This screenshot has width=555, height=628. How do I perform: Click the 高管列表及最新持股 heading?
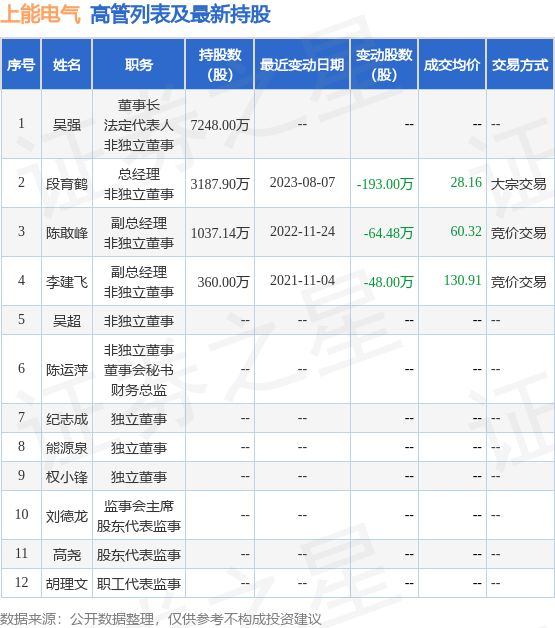tap(181, 14)
